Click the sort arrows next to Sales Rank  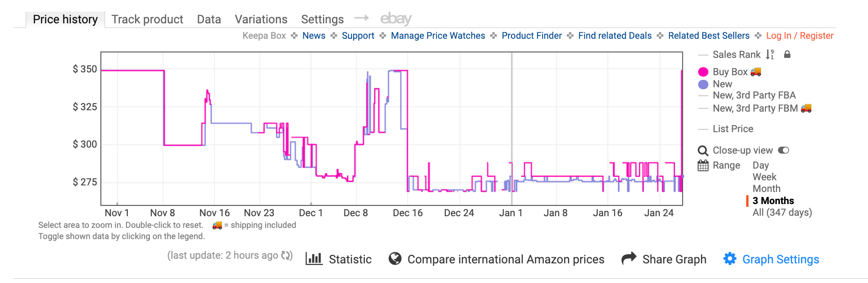click(x=770, y=55)
